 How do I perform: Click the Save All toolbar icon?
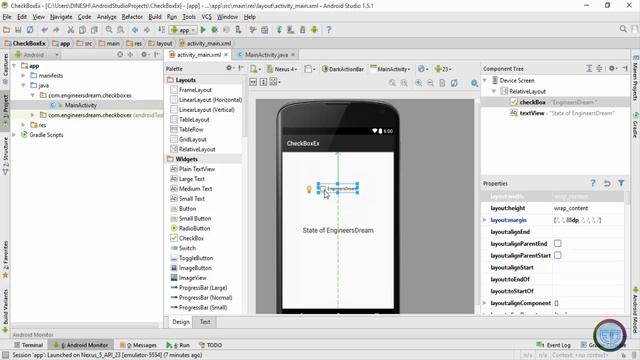18,30
